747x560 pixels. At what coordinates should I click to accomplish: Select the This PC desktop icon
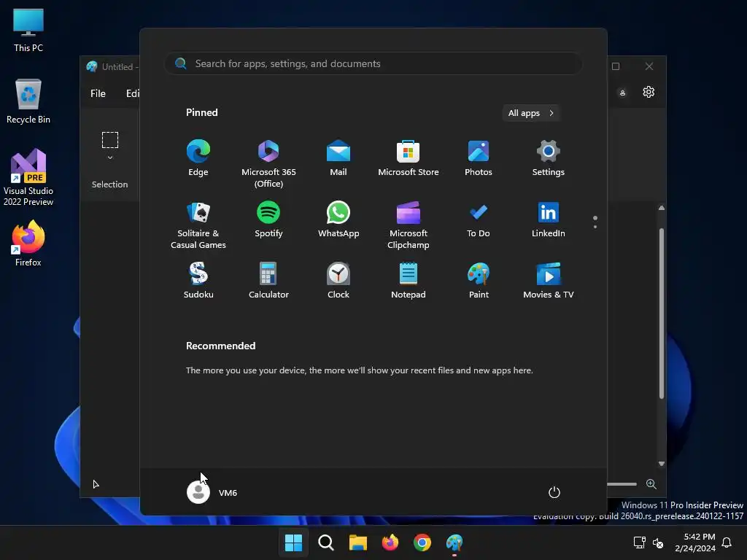point(28,30)
